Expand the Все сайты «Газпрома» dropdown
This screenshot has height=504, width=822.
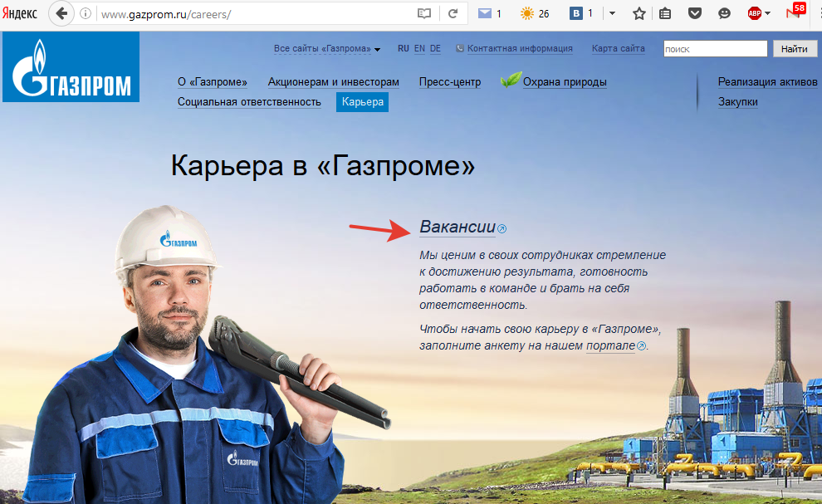(326, 49)
